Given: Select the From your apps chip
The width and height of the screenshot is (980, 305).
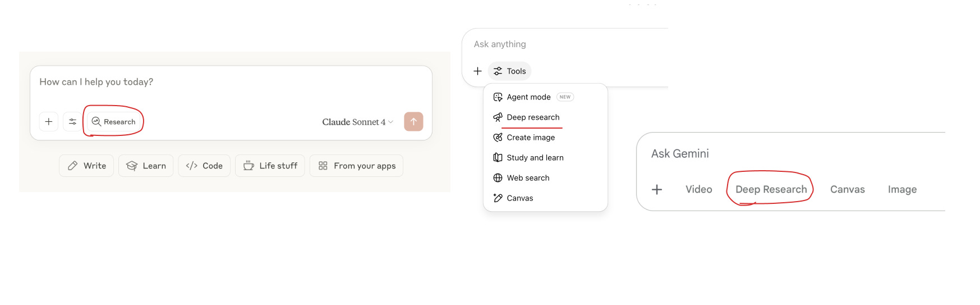Looking at the screenshot, I should coord(356,166).
